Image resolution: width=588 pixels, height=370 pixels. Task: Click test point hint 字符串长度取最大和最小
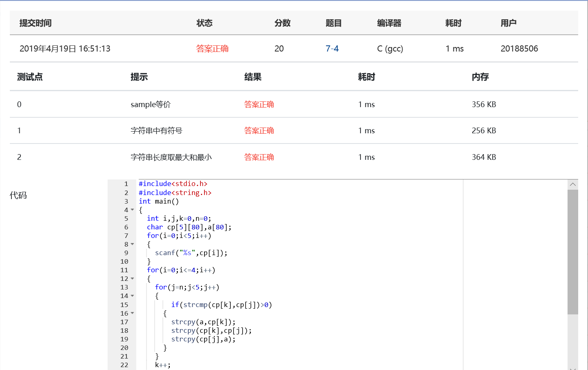(x=171, y=157)
